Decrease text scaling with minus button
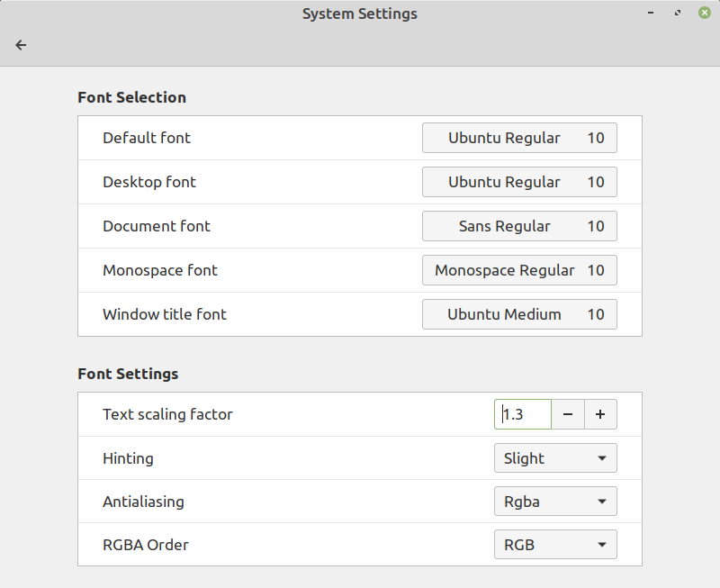720x588 pixels. [568, 414]
